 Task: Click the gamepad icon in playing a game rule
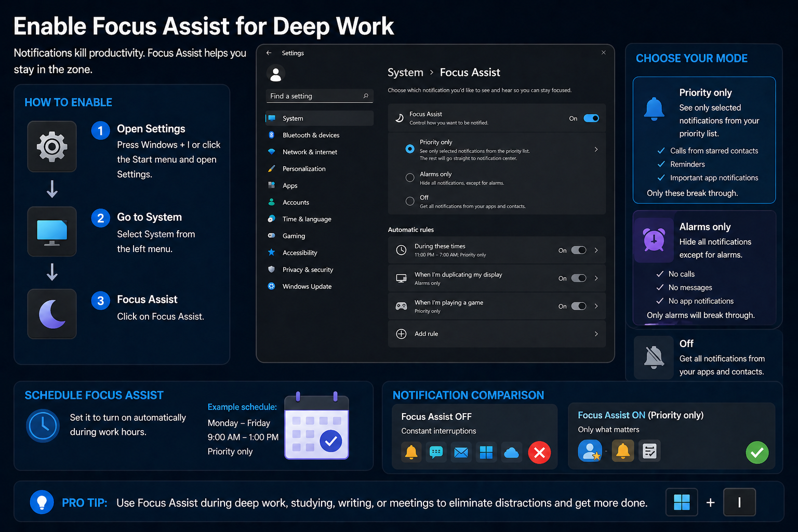401,306
